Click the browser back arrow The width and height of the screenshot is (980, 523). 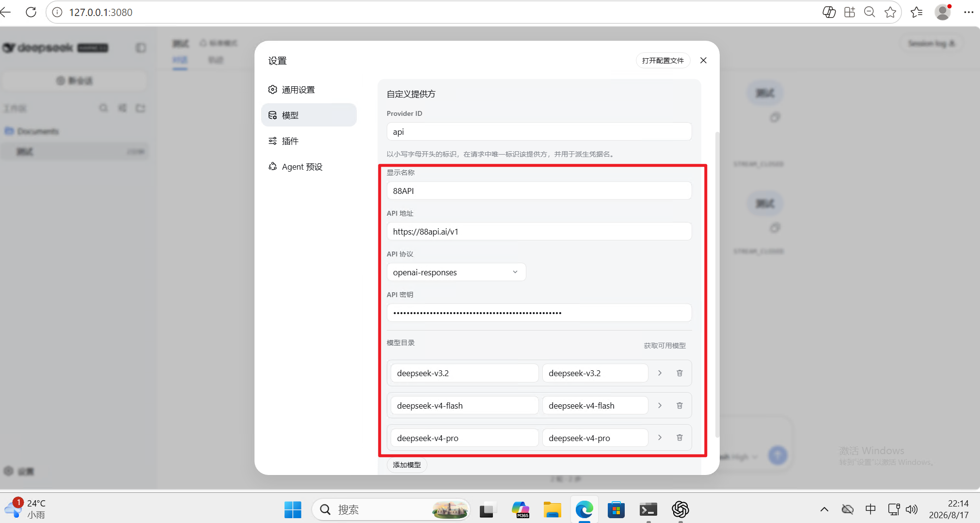click(6, 12)
